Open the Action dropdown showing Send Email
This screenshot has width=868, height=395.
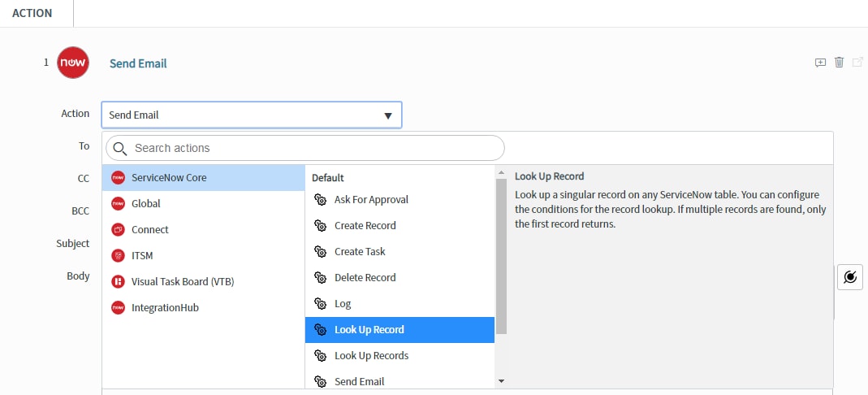coord(252,115)
